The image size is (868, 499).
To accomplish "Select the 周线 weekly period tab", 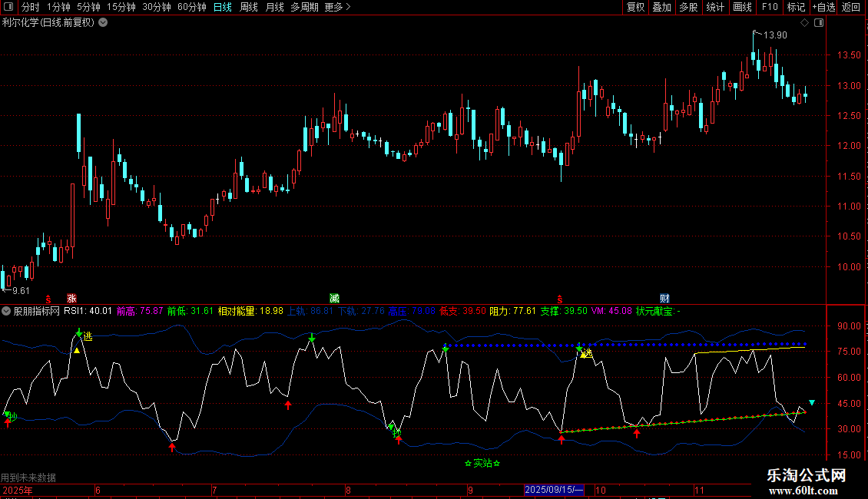I will click(x=249, y=8).
